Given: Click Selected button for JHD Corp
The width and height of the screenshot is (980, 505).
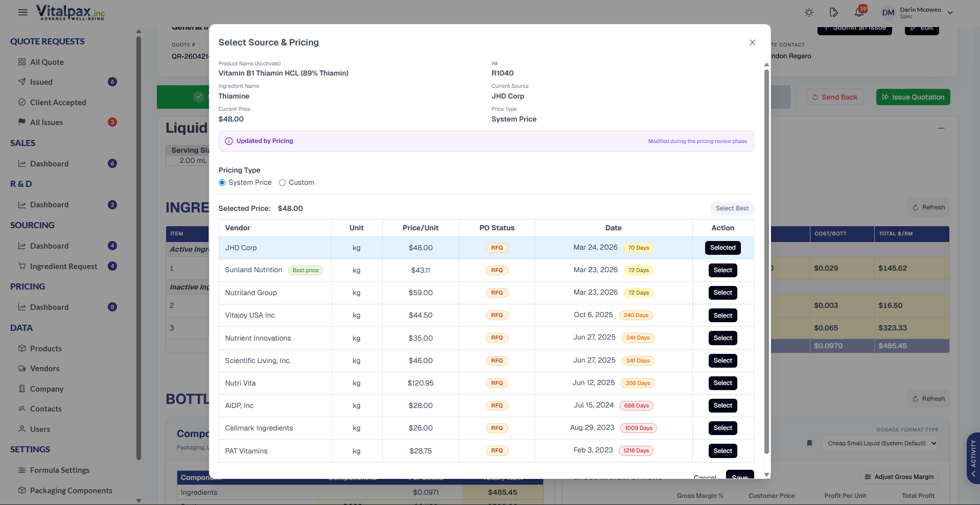Looking at the screenshot, I should click(722, 248).
